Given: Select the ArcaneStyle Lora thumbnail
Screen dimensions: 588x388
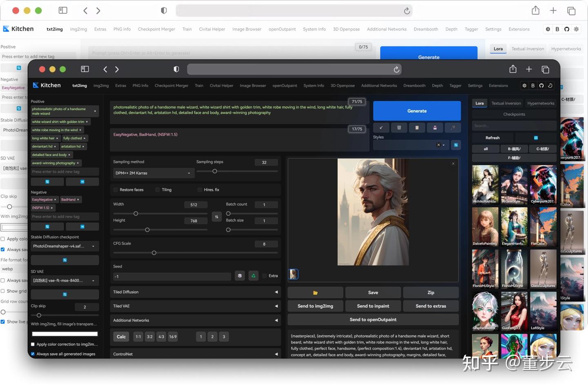Looking at the screenshot, I should 514,184.
